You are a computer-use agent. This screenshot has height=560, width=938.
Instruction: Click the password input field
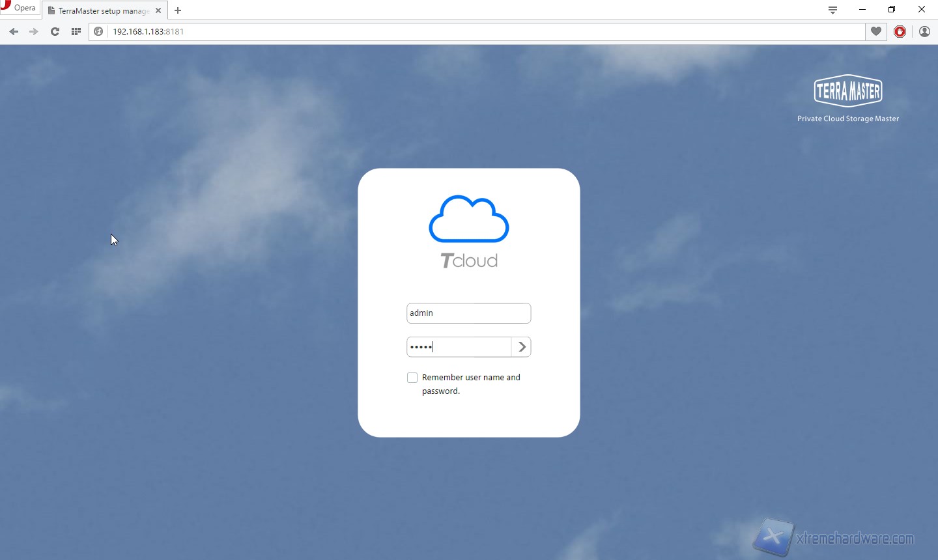pyautogui.click(x=459, y=347)
